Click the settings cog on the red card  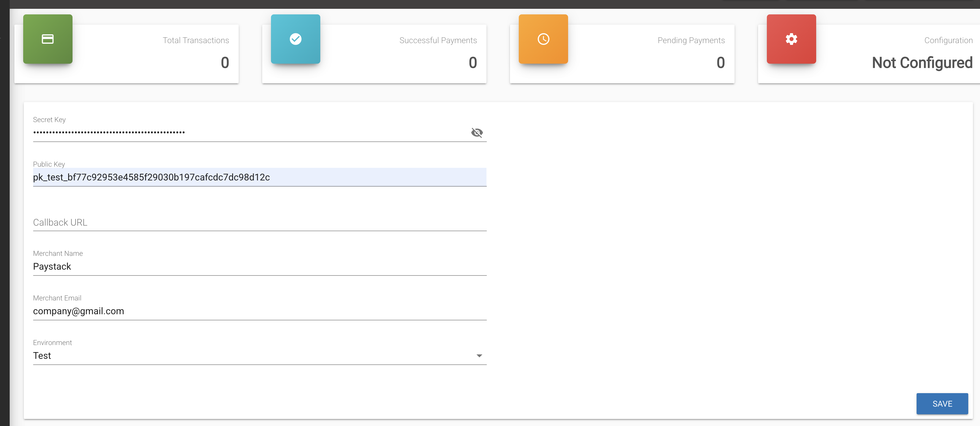click(x=791, y=39)
